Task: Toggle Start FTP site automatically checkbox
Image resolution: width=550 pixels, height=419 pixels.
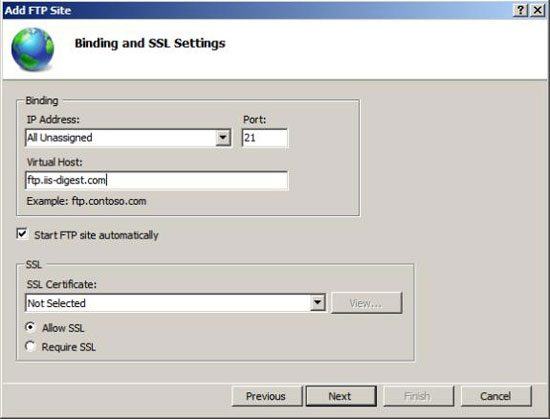Action: pos(22,234)
